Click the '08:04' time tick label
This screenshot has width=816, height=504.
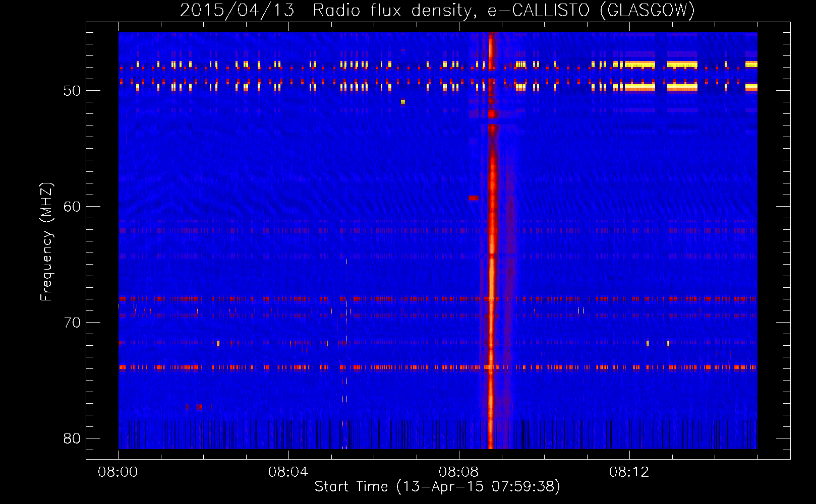288,472
